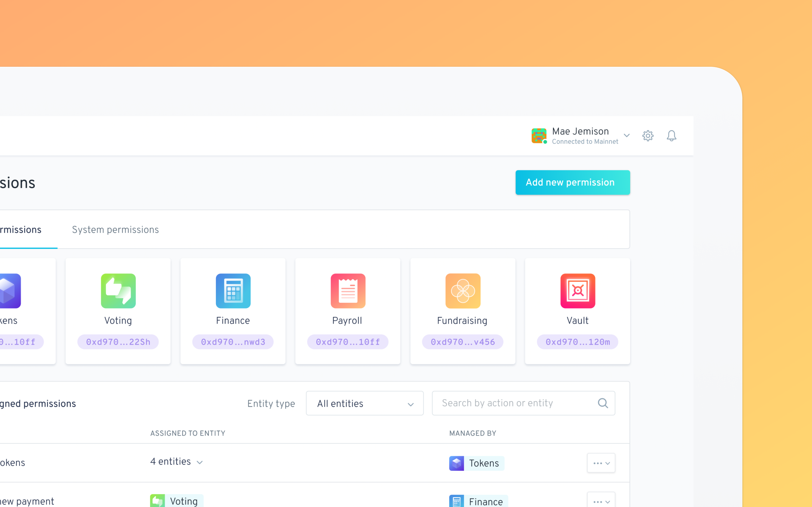Screen dimensions: 812x507
Task: Open the All entities dropdown
Action: click(x=364, y=403)
